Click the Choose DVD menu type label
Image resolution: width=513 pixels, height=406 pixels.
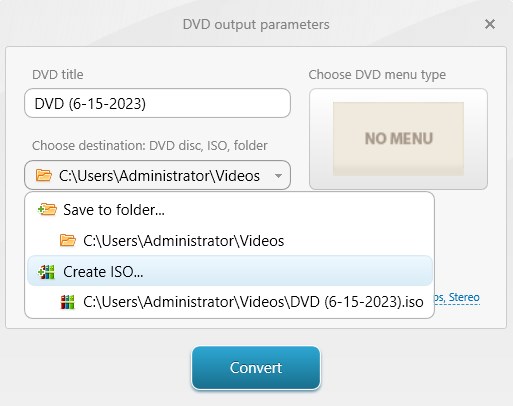377,75
